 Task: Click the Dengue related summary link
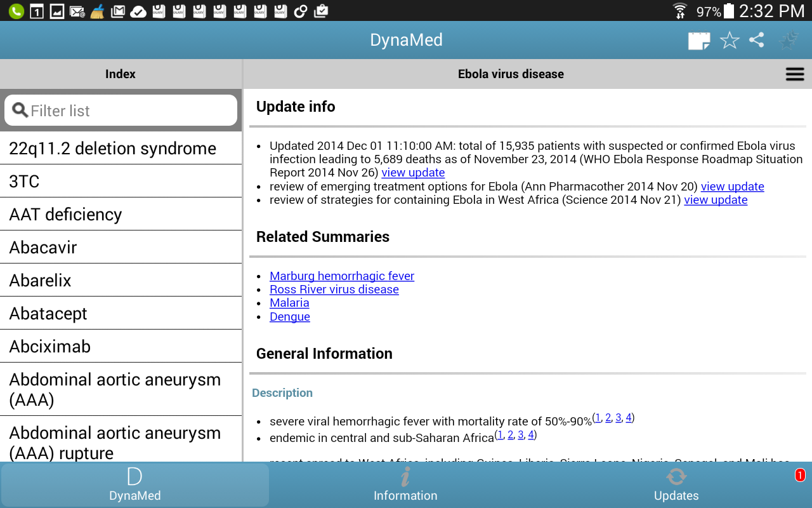coord(290,316)
